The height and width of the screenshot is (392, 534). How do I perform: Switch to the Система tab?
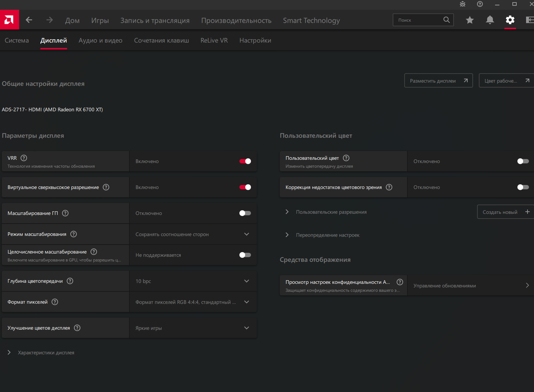(x=17, y=40)
